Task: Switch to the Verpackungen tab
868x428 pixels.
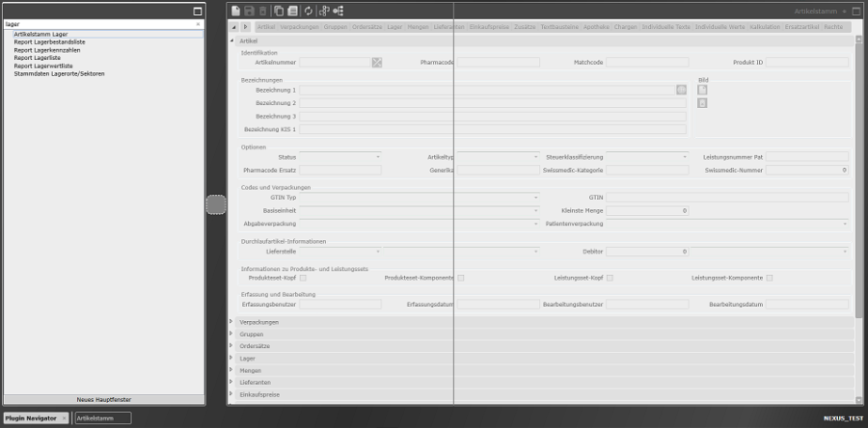Action: (x=299, y=27)
